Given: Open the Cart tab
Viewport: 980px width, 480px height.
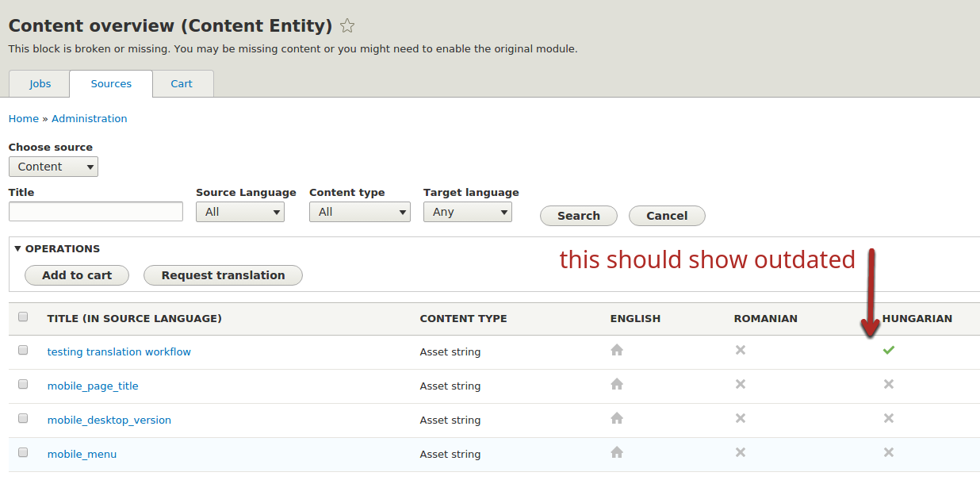Looking at the screenshot, I should [x=182, y=83].
